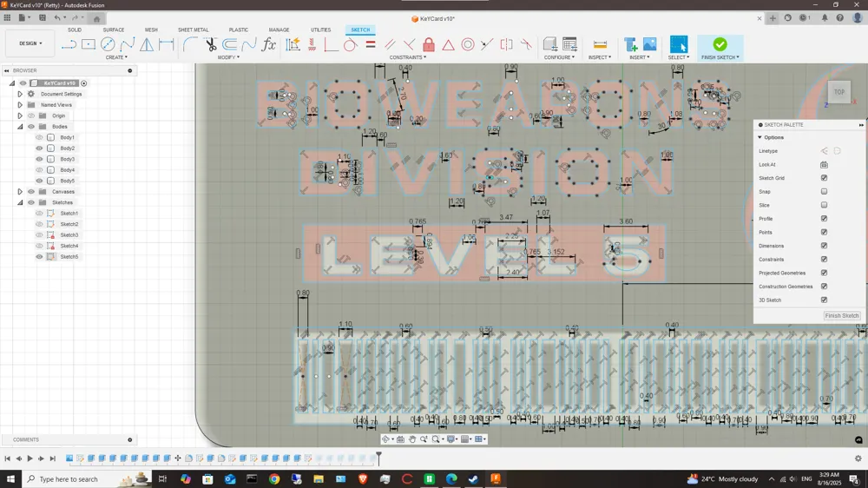Select the Line sketch tool

pyautogui.click(x=69, y=44)
